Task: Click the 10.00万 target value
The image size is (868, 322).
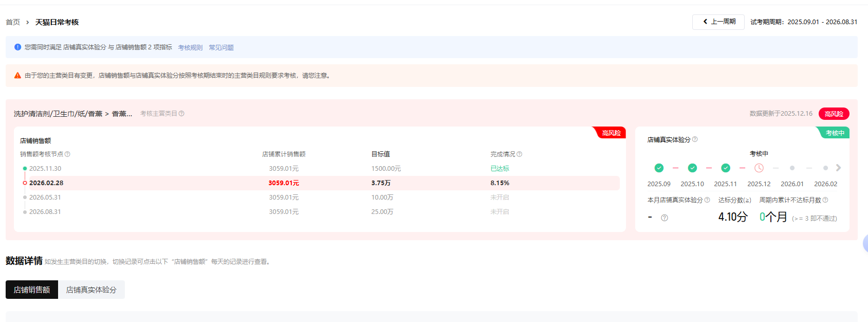Action: coord(382,198)
